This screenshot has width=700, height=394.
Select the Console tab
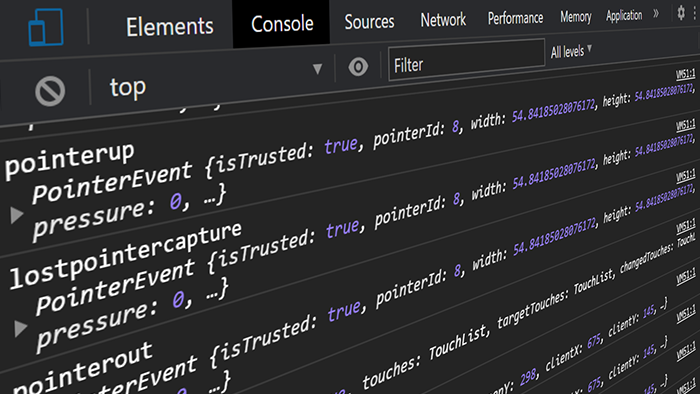[282, 24]
